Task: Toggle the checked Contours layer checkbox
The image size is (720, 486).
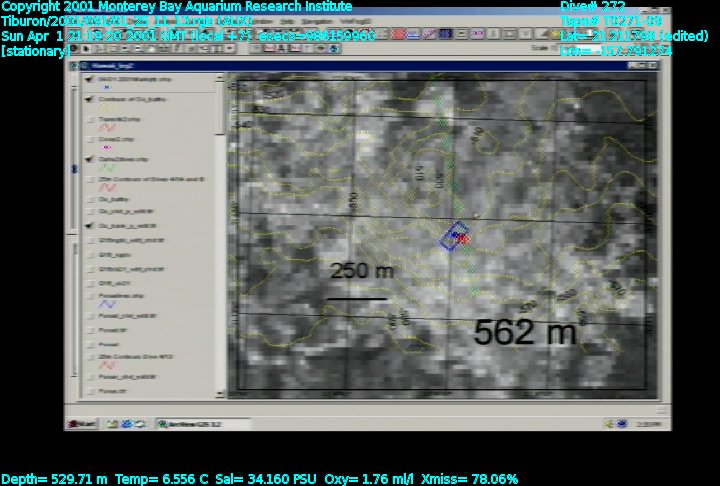Action: 91,98
